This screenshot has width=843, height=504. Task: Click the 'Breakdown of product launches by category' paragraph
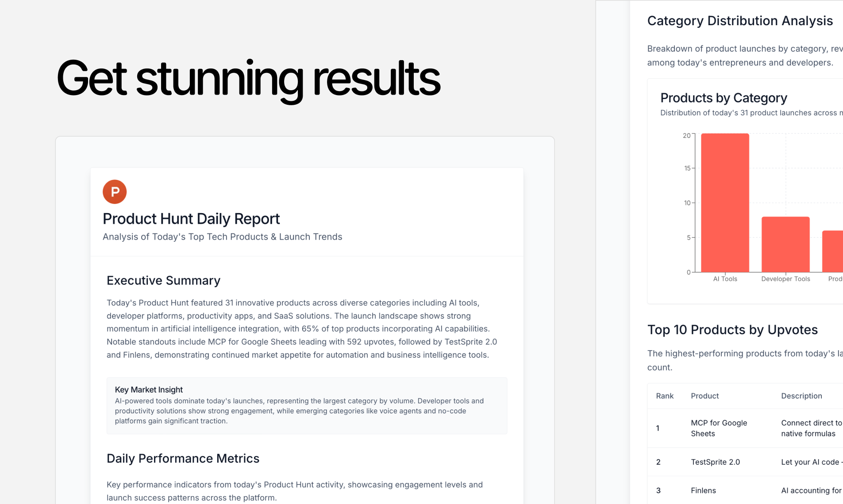click(x=745, y=56)
